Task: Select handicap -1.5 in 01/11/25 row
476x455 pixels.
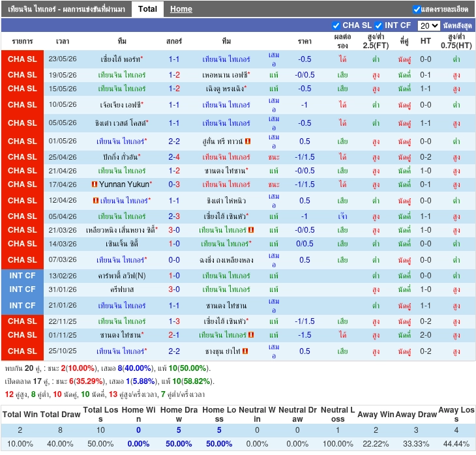Action: 305,335
